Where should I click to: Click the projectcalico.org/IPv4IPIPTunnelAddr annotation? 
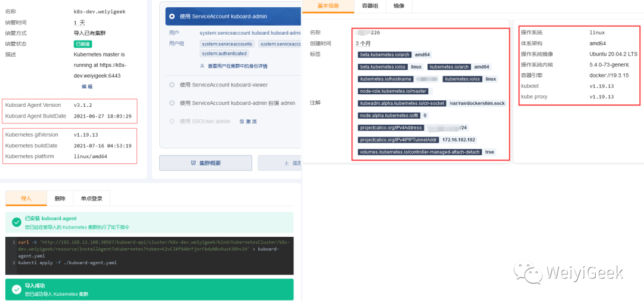399,140
